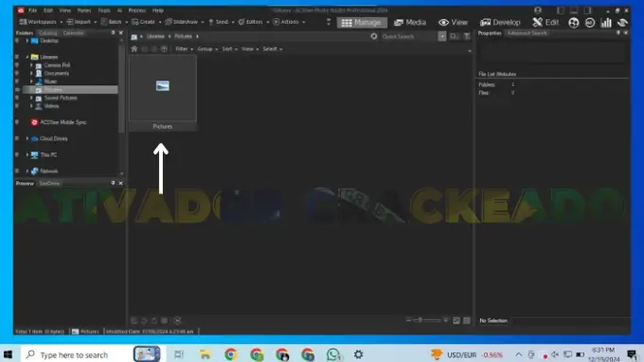Open the user account icon in the title bar
The image size is (644, 362).
click(x=538, y=10)
